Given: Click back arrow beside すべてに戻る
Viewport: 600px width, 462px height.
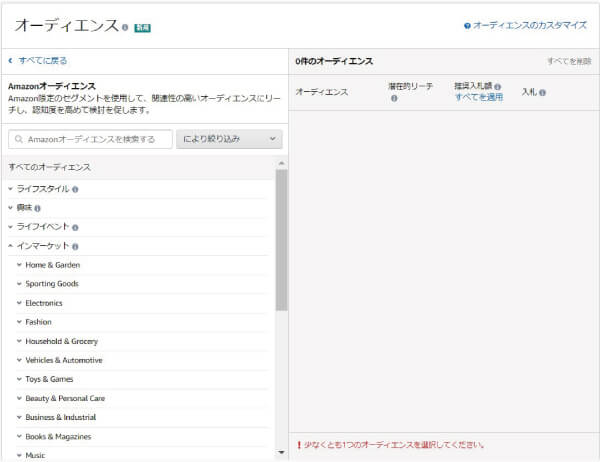Looking at the screenshot, I should tap(10, 60).
